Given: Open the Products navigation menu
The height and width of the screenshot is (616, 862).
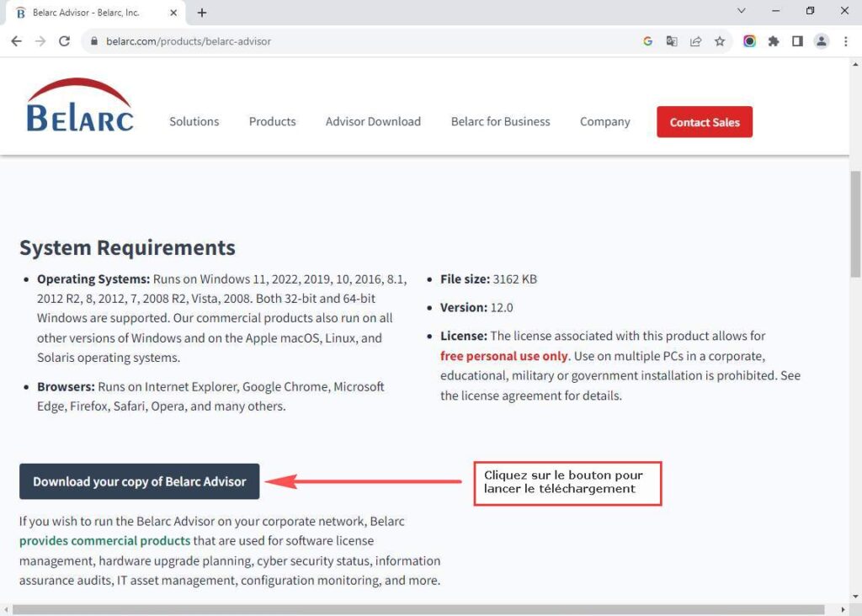Looking at the screenshot, I should pos(272,121).
